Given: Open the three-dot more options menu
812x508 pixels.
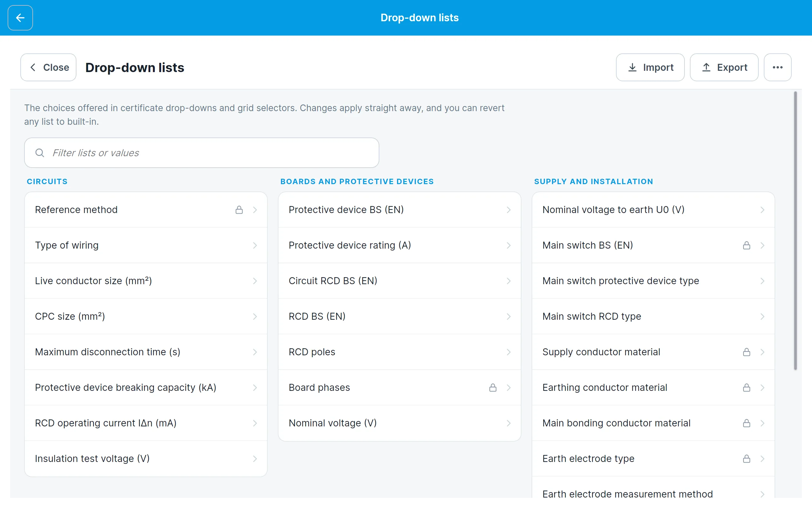Looking at the screenshot, I should pos(777,67).
